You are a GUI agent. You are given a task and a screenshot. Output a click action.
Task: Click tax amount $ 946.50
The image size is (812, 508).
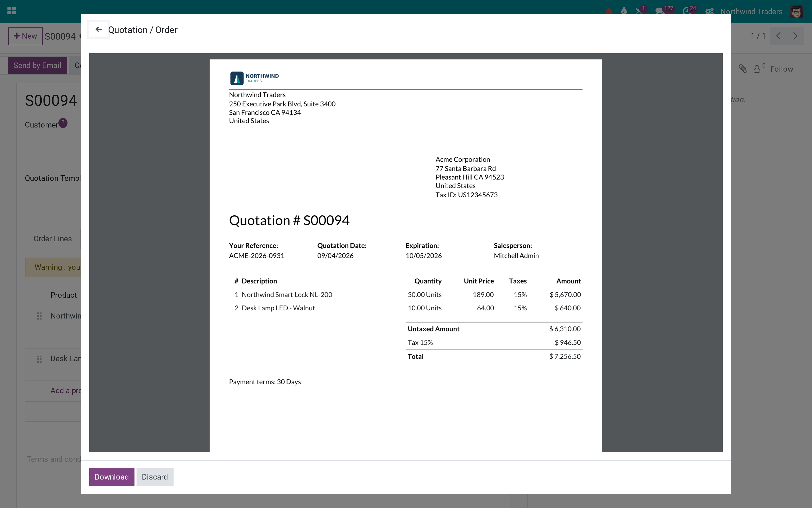click(567, 343)
